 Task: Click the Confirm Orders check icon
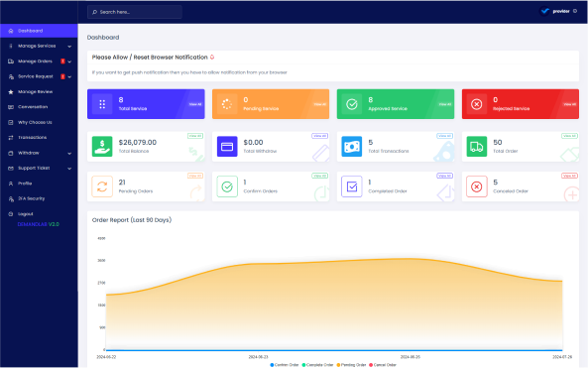coord(227,186)
